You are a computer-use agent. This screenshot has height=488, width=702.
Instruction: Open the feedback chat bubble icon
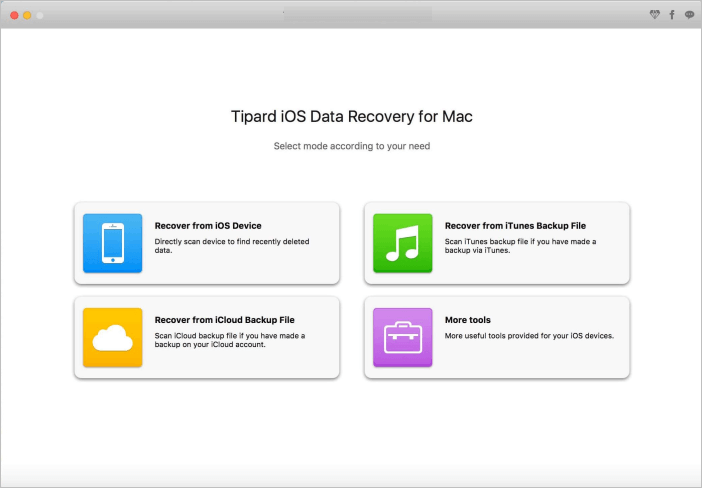[x=689, y=15]
